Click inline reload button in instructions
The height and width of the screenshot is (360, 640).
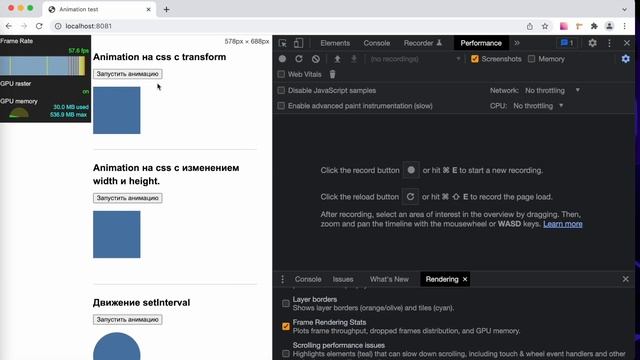coord(410,197)
